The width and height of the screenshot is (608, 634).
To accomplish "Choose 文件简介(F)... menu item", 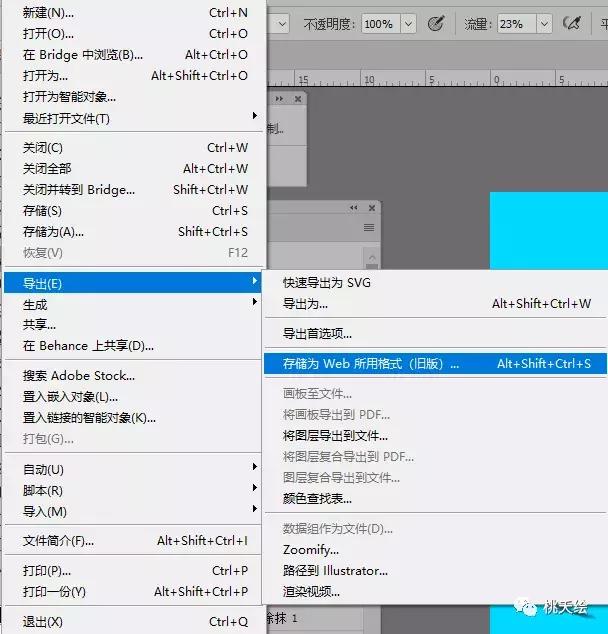I will coord(133,541).
